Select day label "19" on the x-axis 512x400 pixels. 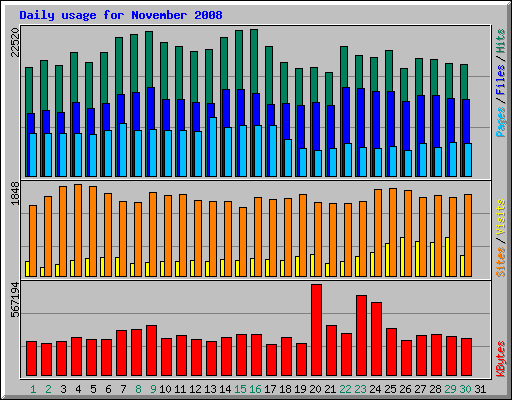300,389
